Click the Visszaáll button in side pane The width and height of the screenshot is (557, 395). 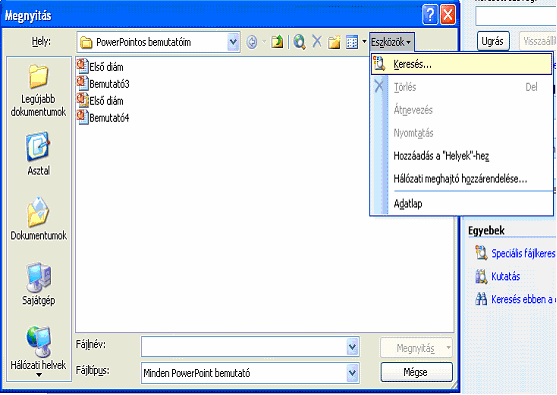tap(538, 42)
